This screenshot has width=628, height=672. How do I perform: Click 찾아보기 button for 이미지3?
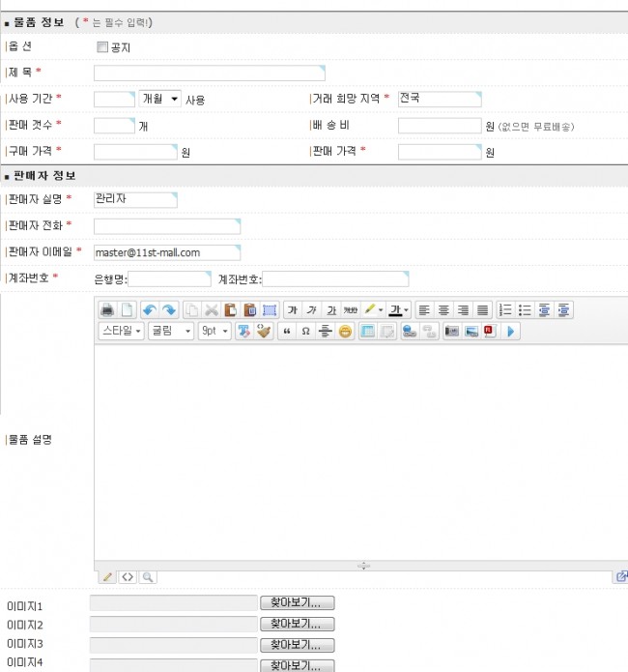pyautogui.click(x=297, y=645)
